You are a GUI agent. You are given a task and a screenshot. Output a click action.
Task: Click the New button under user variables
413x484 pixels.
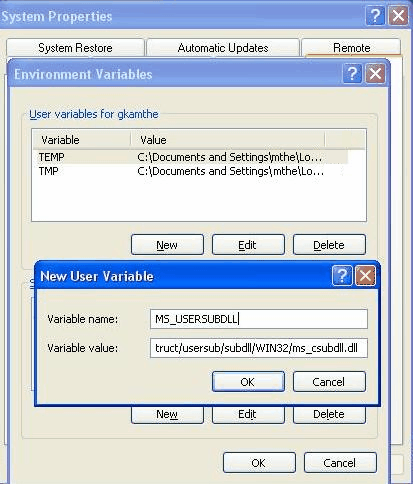[x=167, y=245]
